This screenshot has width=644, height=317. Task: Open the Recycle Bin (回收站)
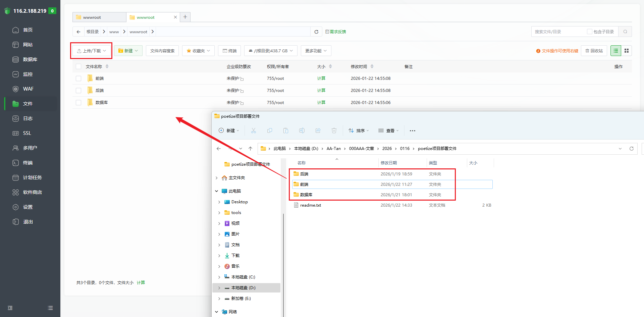click(x=594, y=51)
